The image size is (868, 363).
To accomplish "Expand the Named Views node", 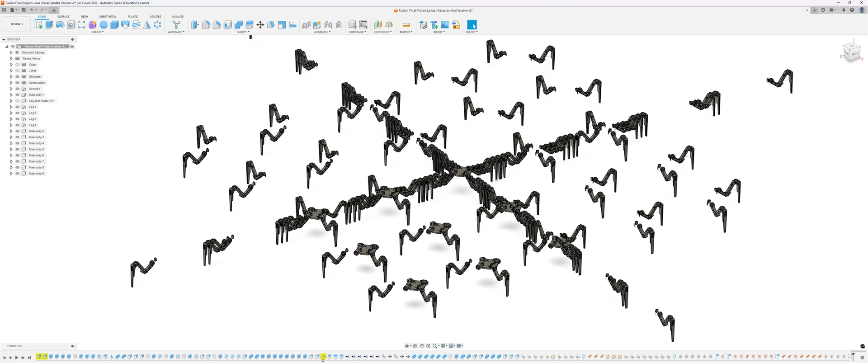I will 11,58.
